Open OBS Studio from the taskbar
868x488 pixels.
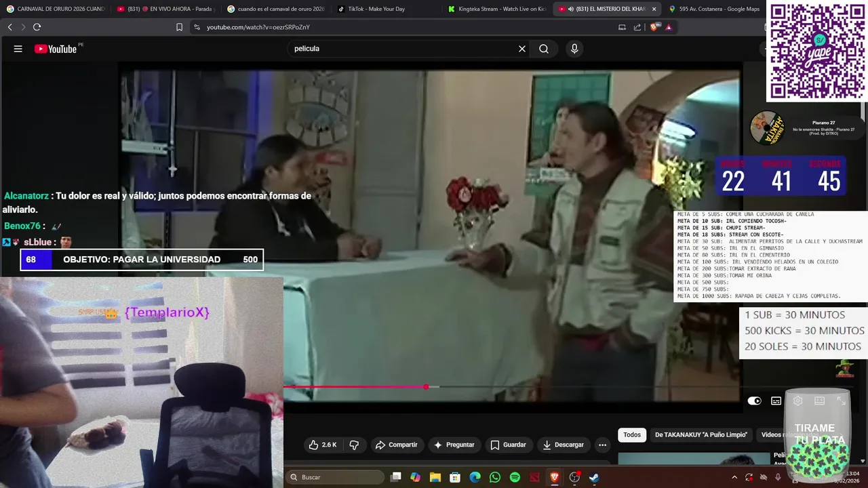pos(574,477)
